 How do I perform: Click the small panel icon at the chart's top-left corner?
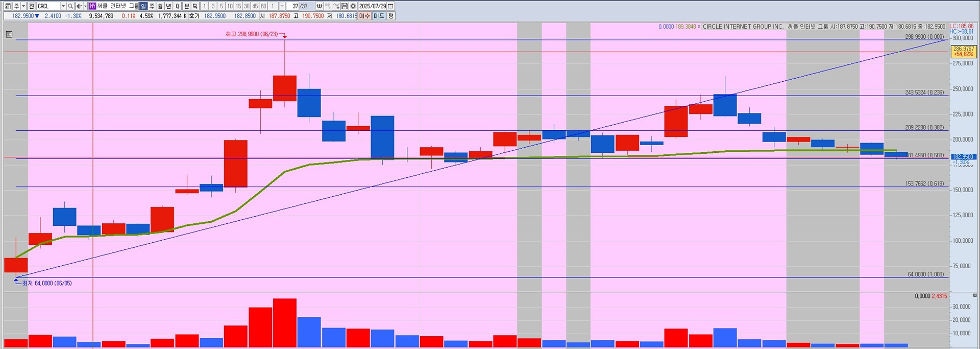pyautogui.click(x=9, y=34)
